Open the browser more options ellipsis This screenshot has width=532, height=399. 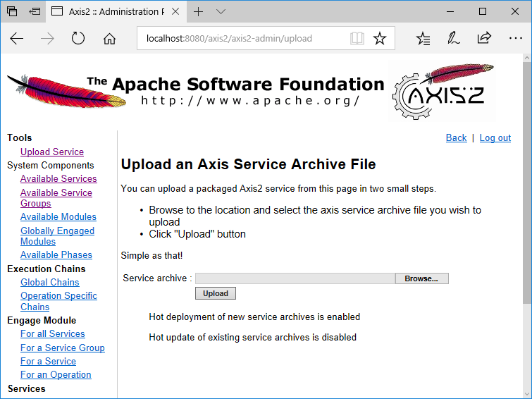click(x=515, y=38)
